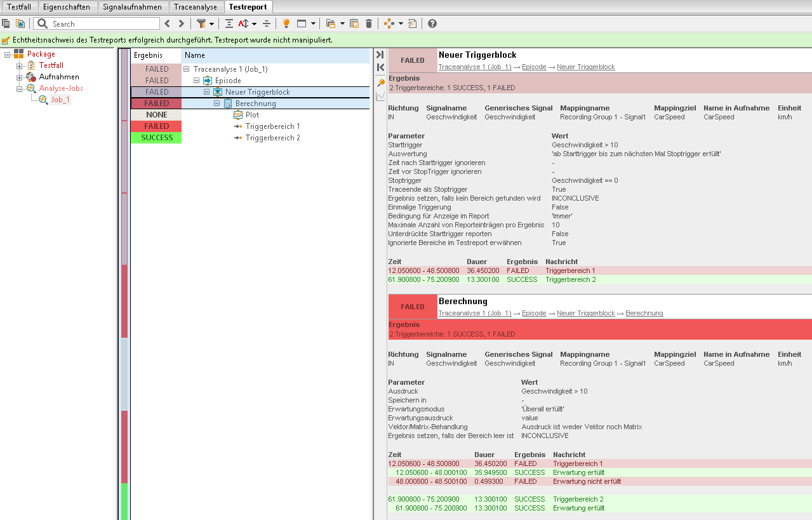This screenshot has height=520, width=812.
Task: Click the Search input field
Action: pyautogui.click(x=97, y=23)
